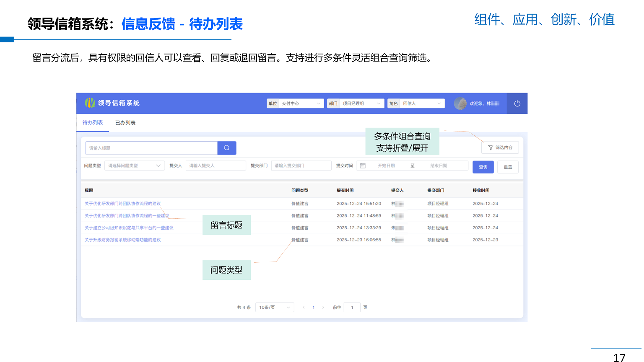This screenshot has width=644, height=362.
Task: Select the 待办列表 tab
Action: coord(92,122)
